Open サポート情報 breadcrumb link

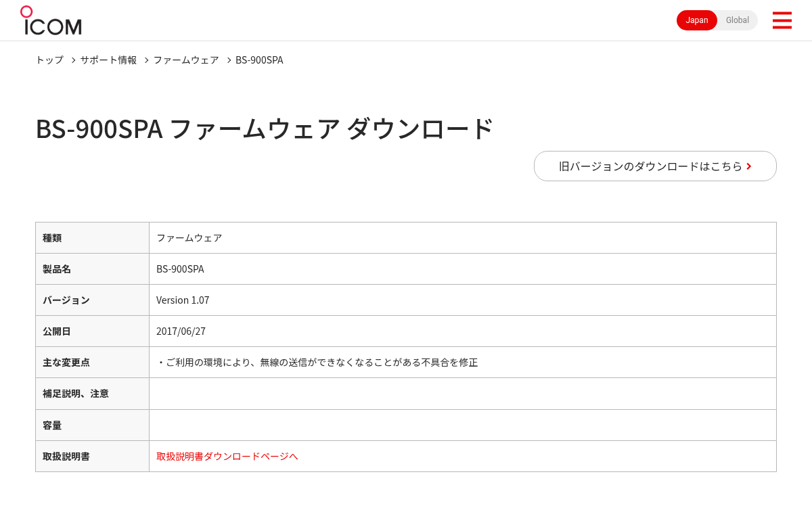point(108,60)
